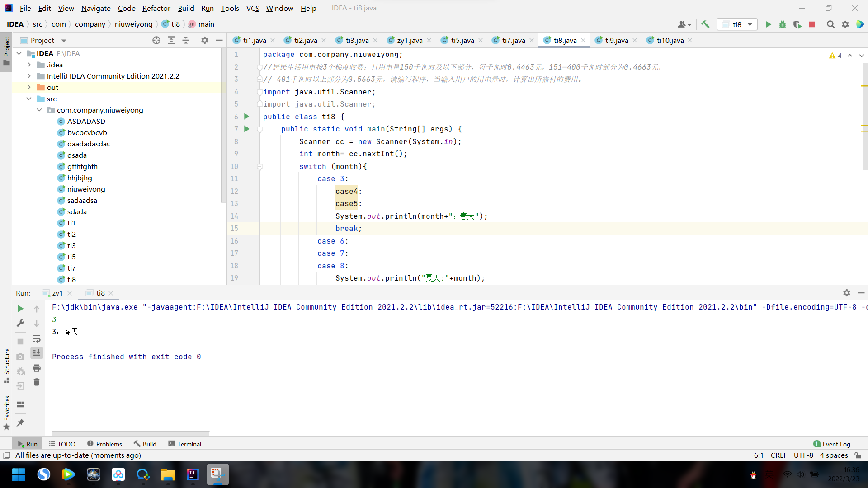Stop the running process in toolbar

(x=812, y=24)
